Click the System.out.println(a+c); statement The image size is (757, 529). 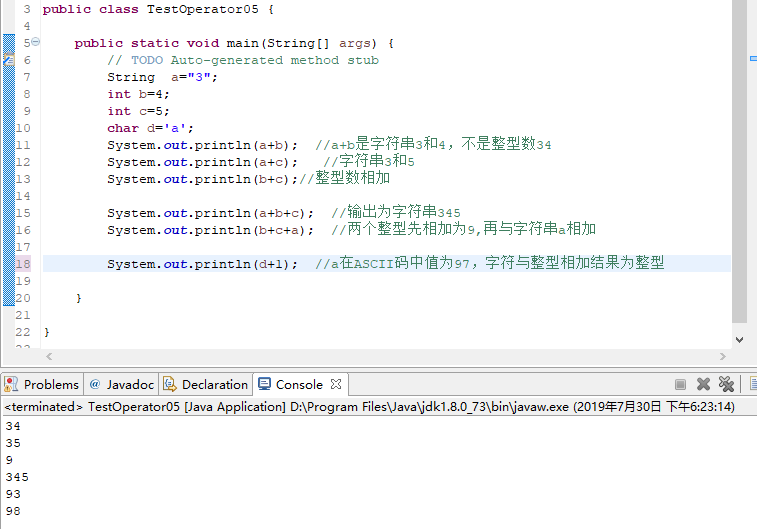pyautogui.click(x=202, y=162)
